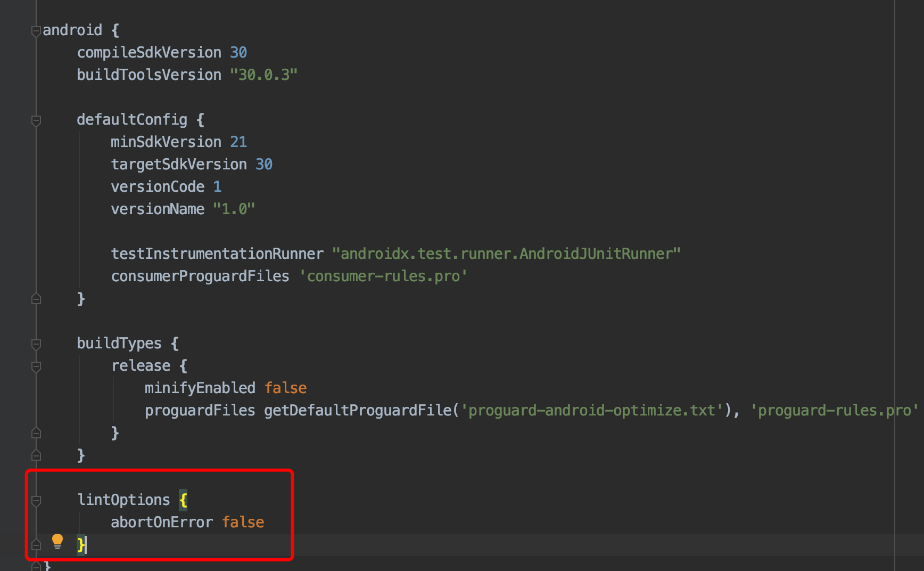924x571 pixels.
Task: Click the 'consumer-rules.pro' string
Action: coord(383,276)
